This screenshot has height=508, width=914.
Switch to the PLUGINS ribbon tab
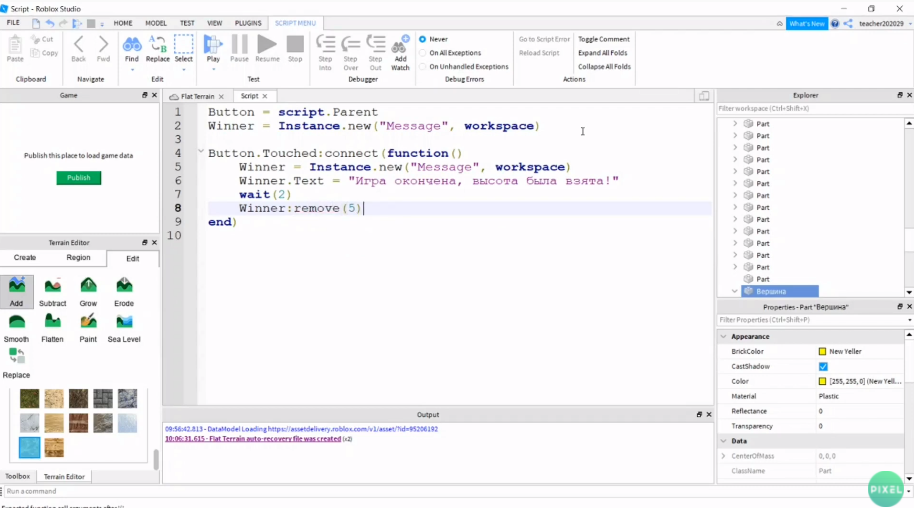tap(248, 23)
